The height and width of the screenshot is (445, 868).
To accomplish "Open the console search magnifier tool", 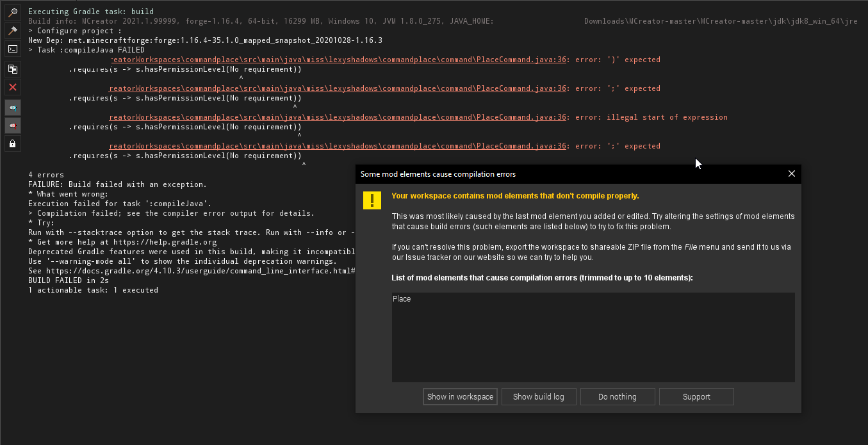I will 13,12.
